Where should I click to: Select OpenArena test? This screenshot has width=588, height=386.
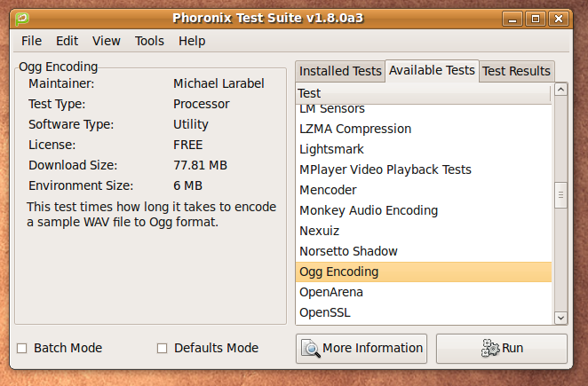tap(424, 292)
